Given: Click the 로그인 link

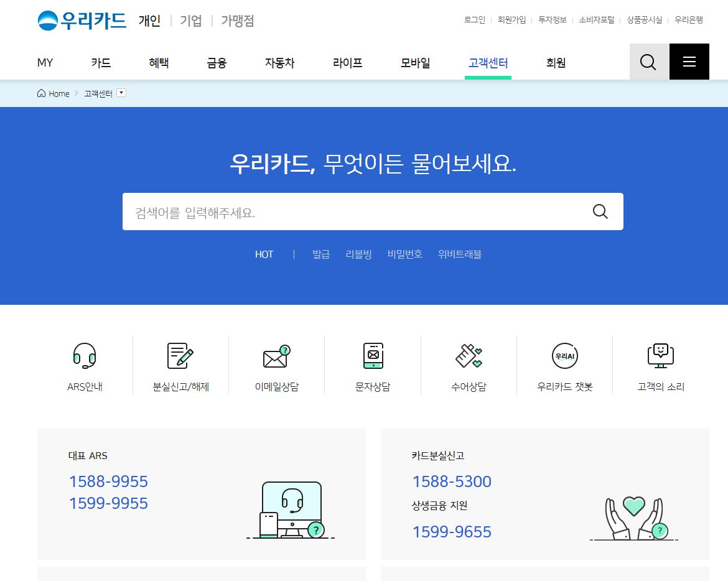Looking at the screenshot, I should (475, 20).
